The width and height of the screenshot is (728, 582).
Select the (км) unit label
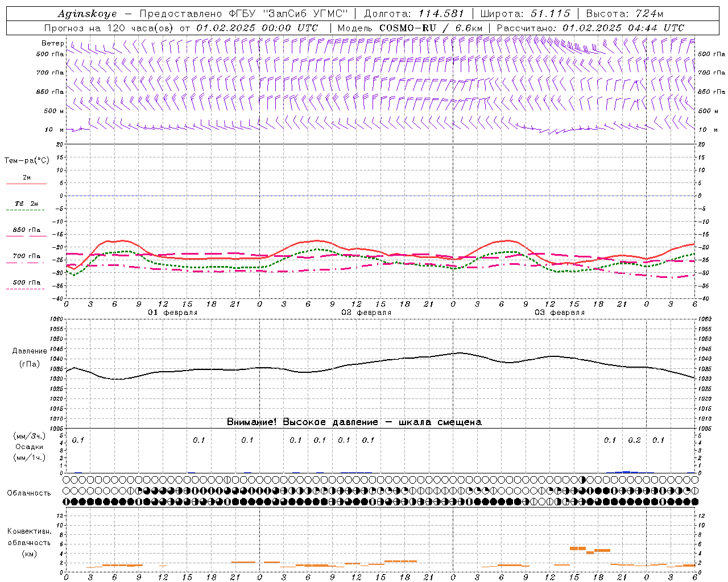(x=29, y=554)
